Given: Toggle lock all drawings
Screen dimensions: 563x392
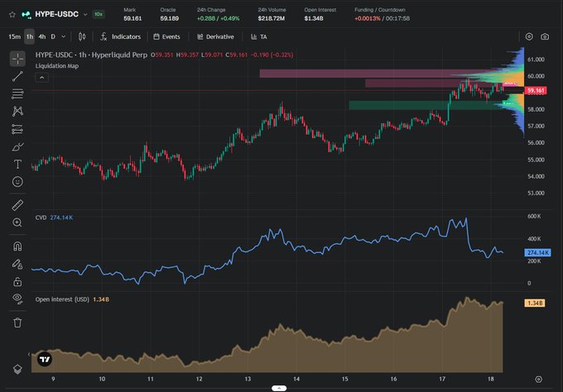Looking at the screenshot, I should (17, 282).
